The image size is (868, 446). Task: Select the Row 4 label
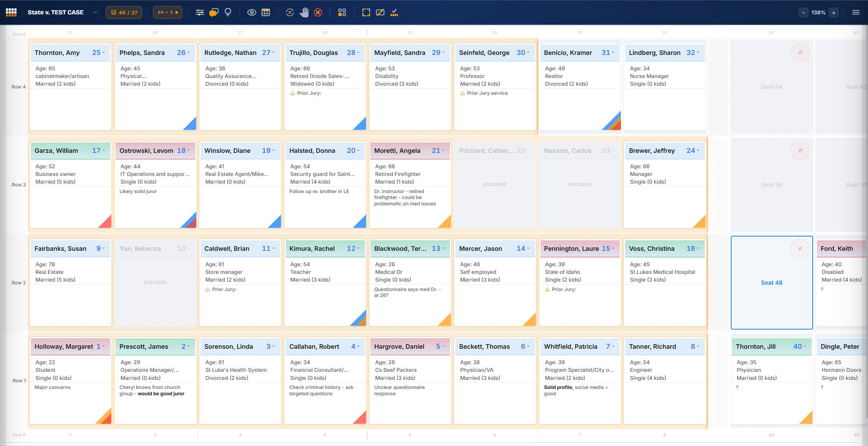tap(19, 87)
